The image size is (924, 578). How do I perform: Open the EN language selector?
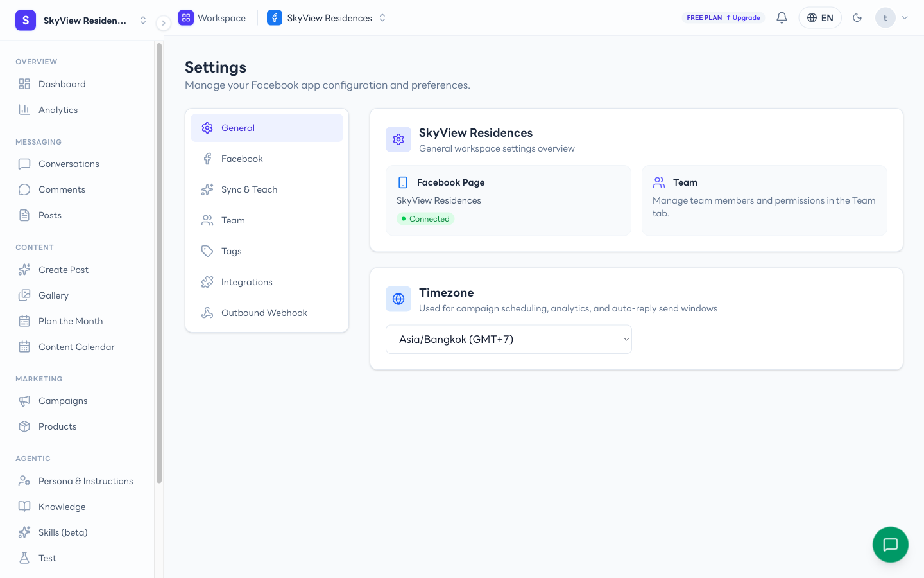tap(820, 18)
